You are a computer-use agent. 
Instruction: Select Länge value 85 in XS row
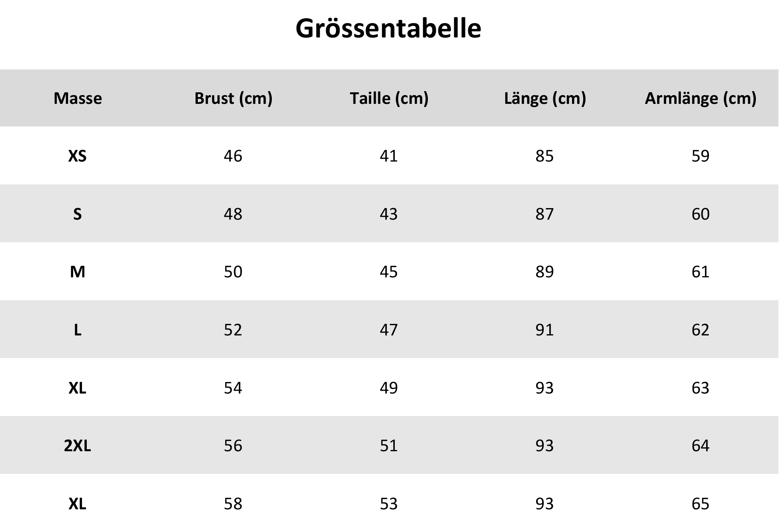coord(545,156)
